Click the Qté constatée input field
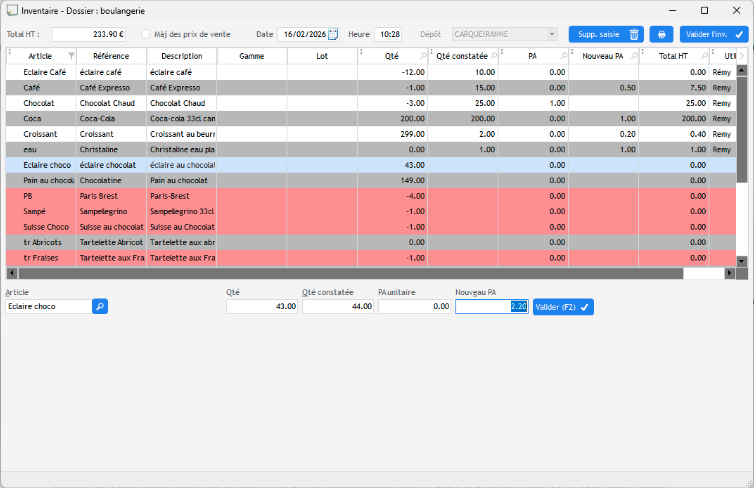Viewport: 754px width, 488px height. [337, 307]
